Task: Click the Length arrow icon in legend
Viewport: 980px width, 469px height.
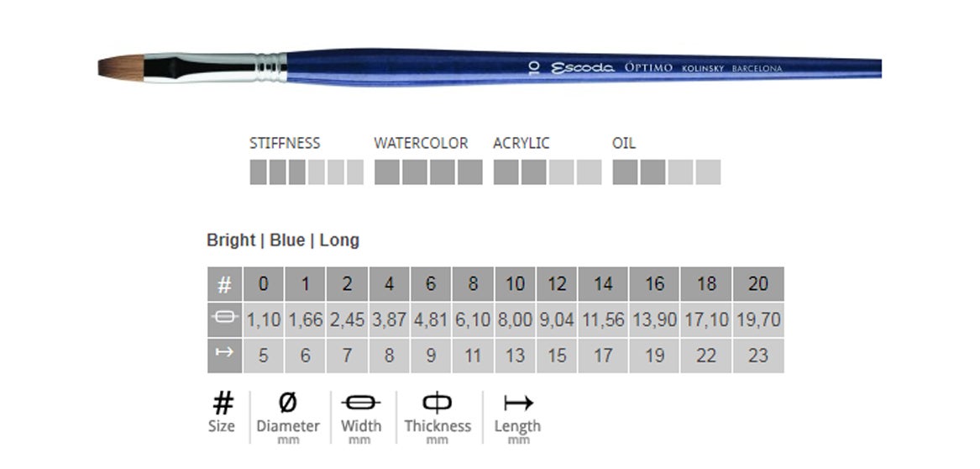Action: (517, 403)
